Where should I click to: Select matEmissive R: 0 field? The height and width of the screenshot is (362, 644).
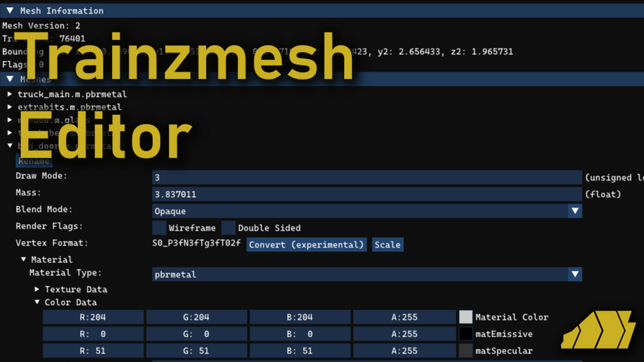(93, 334)
